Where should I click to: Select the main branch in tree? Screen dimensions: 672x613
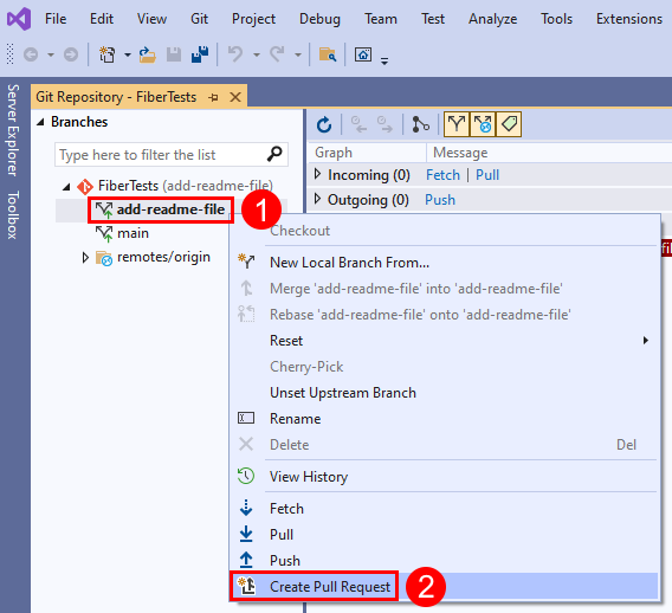[x=132, y=233]
